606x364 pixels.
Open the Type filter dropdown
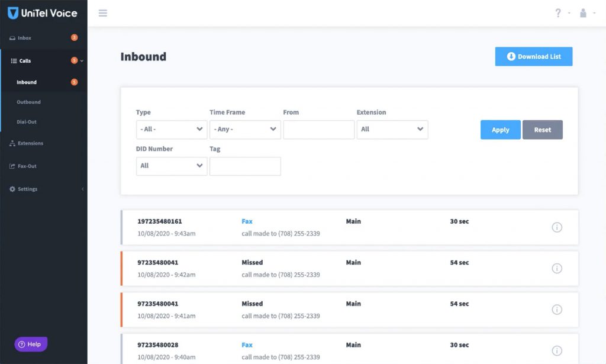[x=172, y=129]
